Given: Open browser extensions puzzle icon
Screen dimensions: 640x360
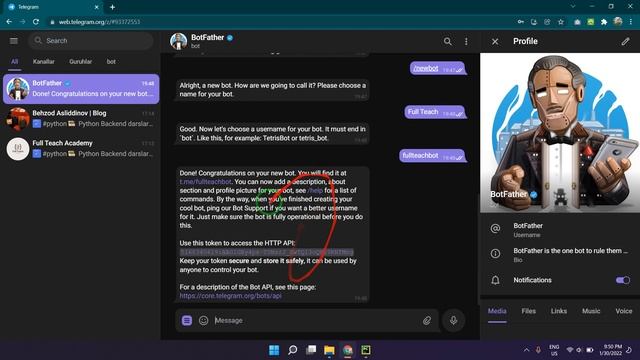Looking at the screenshot, I should (604, 22).
